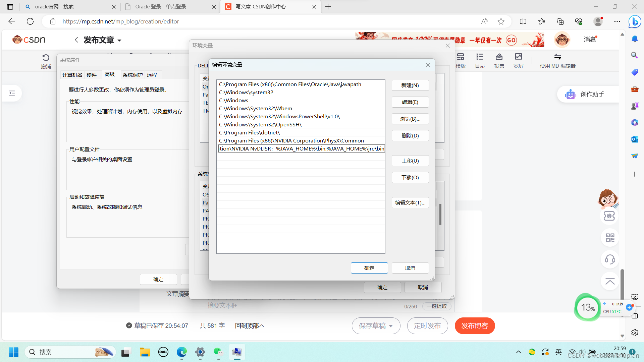Publish the article via 发布博客
644x362 pixels.
coord(475,325)
